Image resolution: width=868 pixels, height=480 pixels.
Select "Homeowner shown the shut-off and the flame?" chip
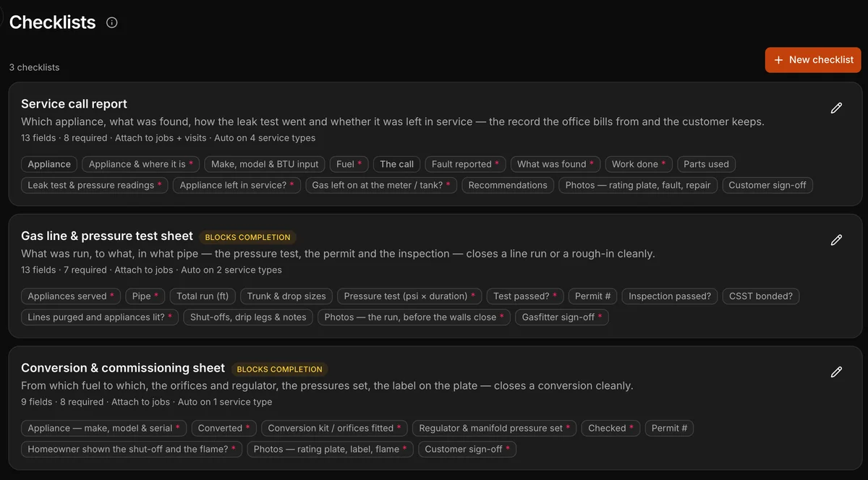[132, 449]
